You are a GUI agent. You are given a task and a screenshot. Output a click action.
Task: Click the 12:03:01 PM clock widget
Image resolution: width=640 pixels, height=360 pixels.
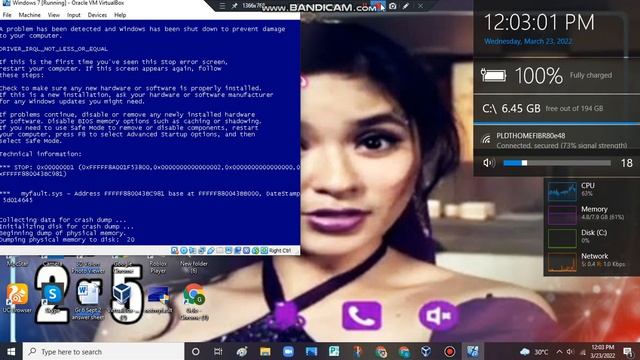539,22
